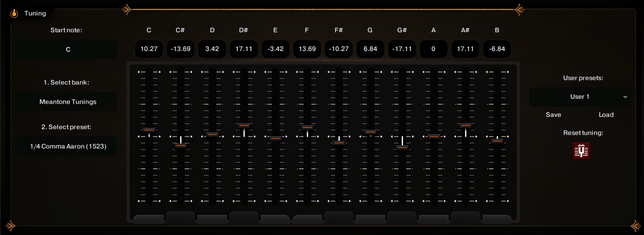Click the C# tuning value field
Viewport: 644px width, 235px height.
point(180,49)
